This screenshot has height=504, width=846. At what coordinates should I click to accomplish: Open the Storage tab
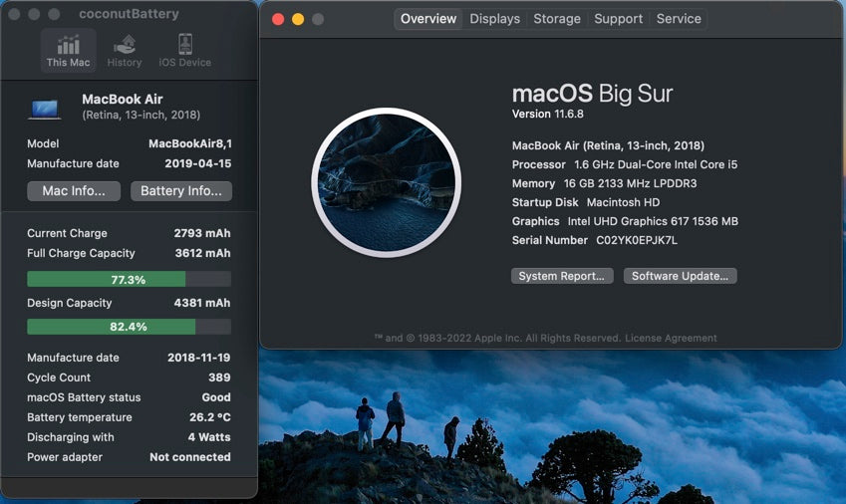[x=557, y=19]
